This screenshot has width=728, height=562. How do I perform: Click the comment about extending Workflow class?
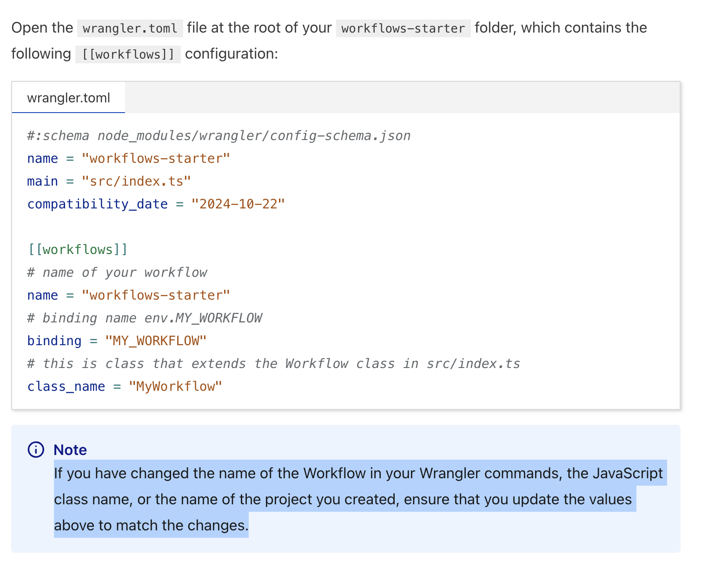pos(273,364)
